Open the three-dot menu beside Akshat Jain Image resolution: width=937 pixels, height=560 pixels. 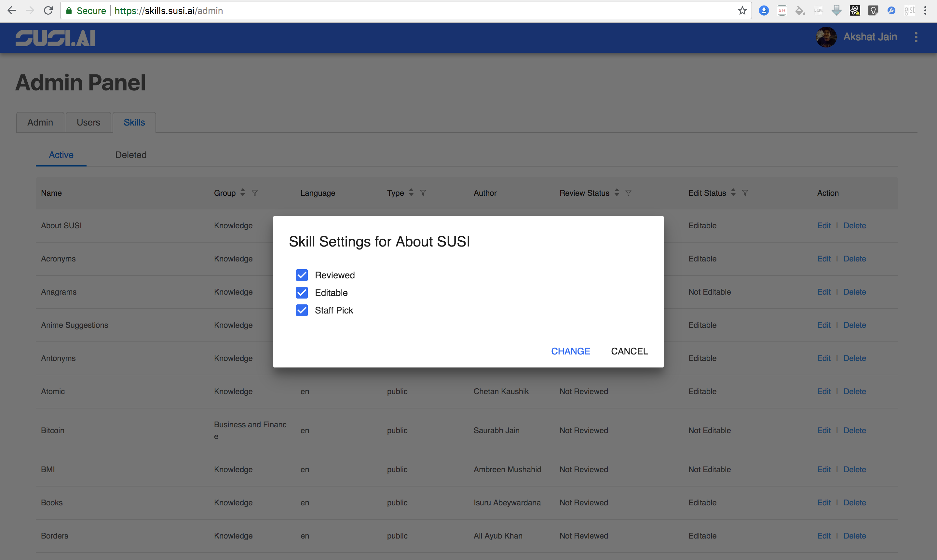(x=916, y=37)
